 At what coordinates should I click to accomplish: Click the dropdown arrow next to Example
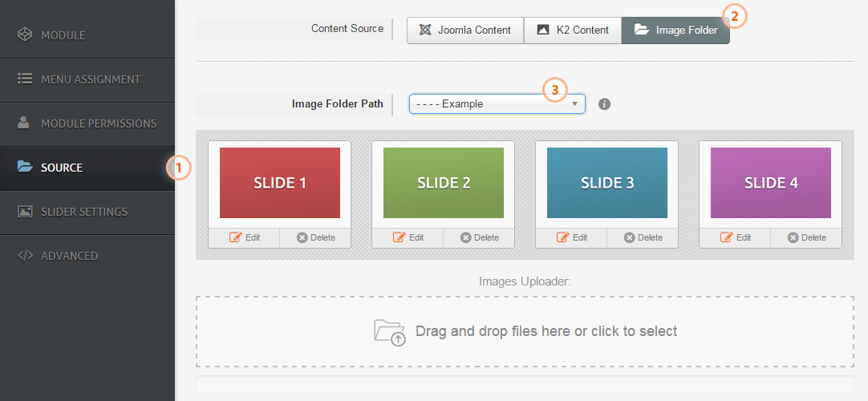(574, 104)
